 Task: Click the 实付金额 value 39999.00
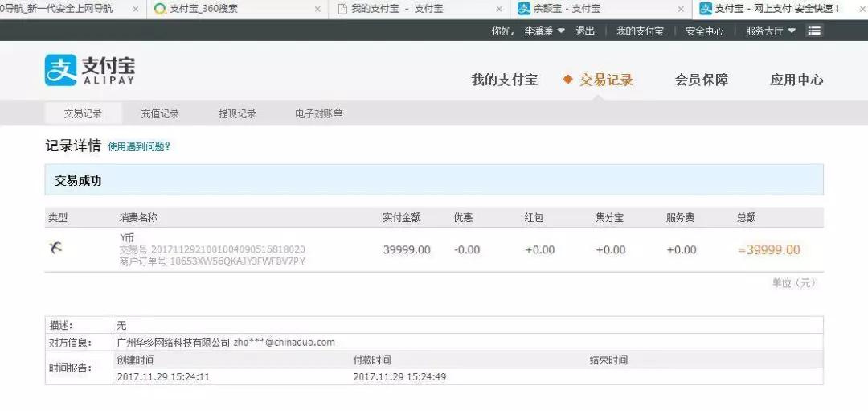(407, 250)
